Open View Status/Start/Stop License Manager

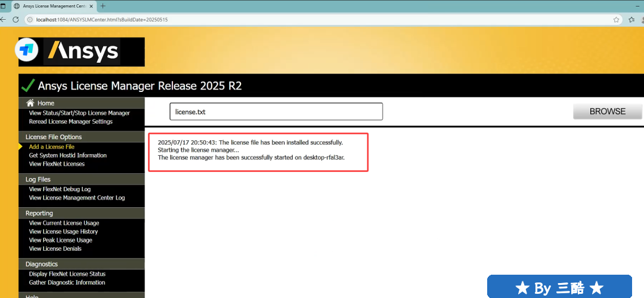coord(79,113)
